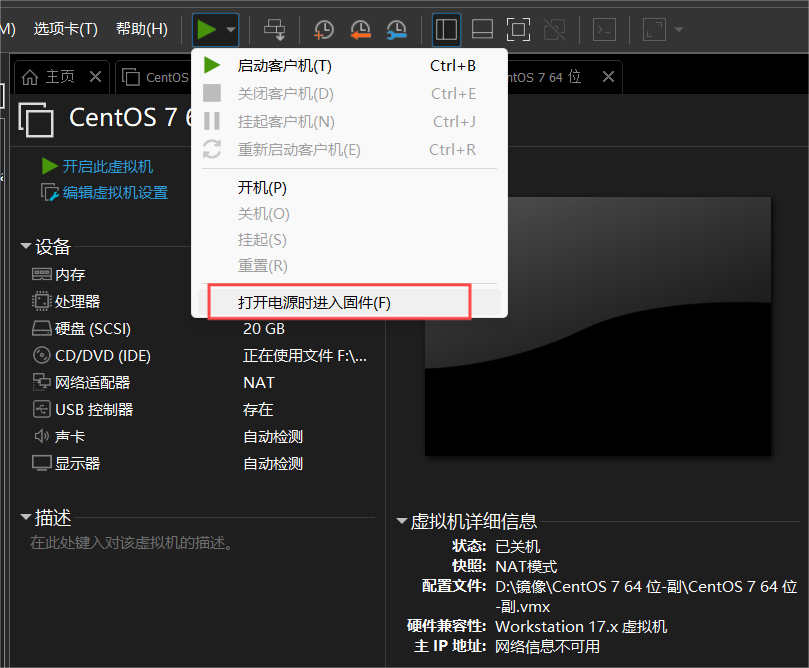Open the power options dropdown arrow
The image size is (809, 668).
[231, 29]
